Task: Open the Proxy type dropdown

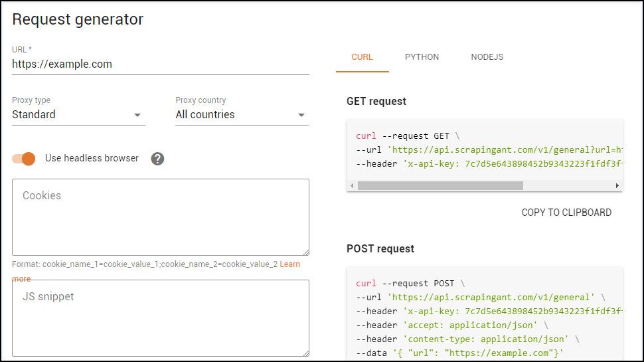Action: pos(78,114)
